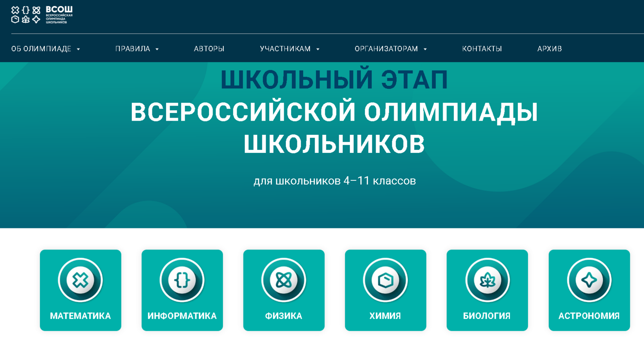Open the Контакты page from navigation
This screenshot has height=337, width=644.
coord(482,49)
